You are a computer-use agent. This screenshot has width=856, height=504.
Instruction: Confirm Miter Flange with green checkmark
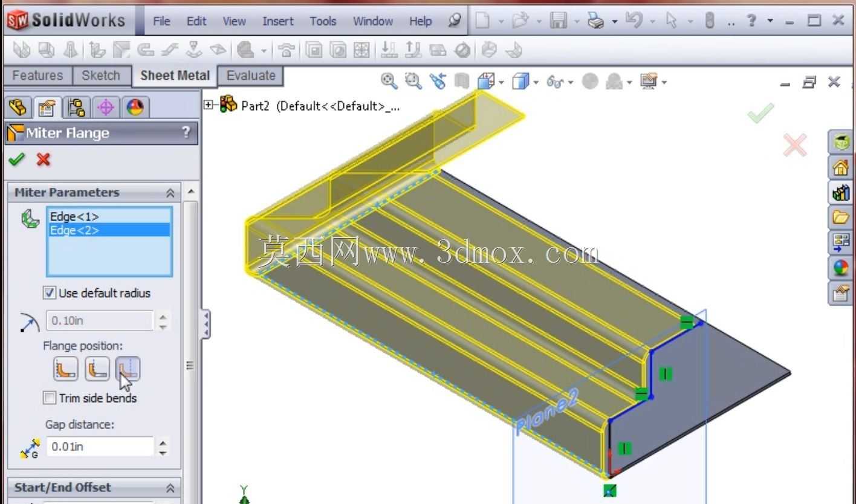(x=17, y=160)
